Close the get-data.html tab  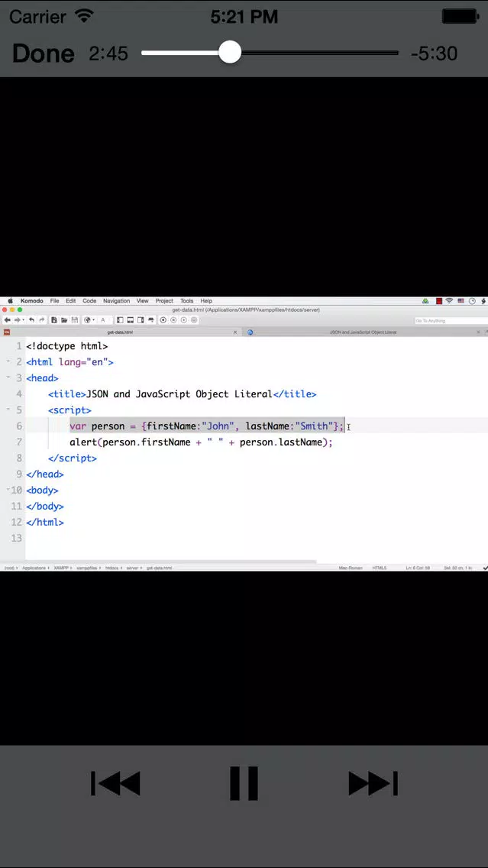coord(235,332)
